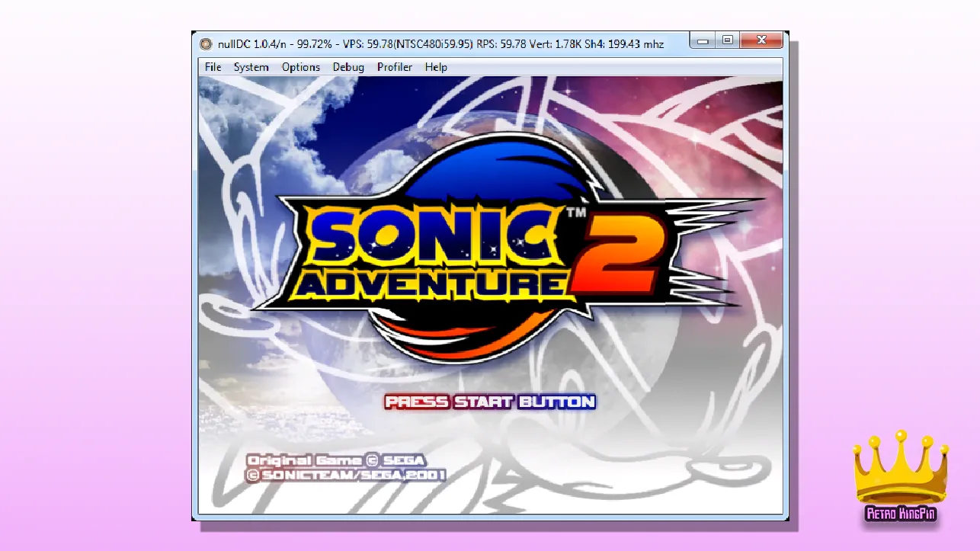Maximize the nullDC window
This screenshot has width=980, height=551.
click(728, 40)
